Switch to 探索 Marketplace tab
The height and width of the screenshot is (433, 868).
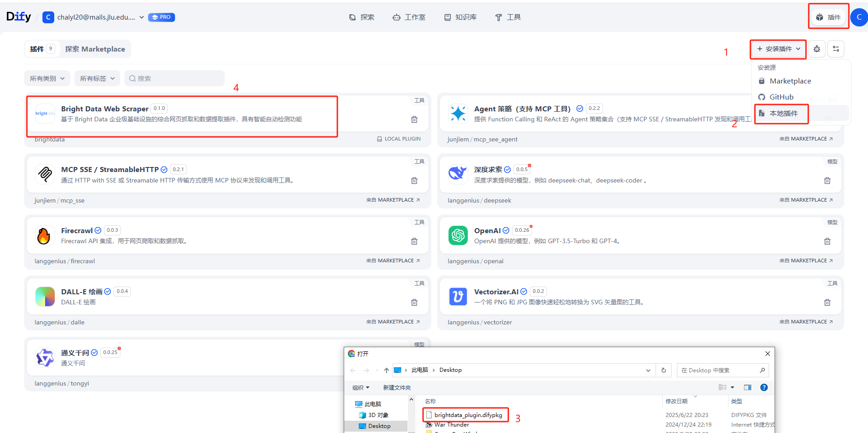(95, 49)
